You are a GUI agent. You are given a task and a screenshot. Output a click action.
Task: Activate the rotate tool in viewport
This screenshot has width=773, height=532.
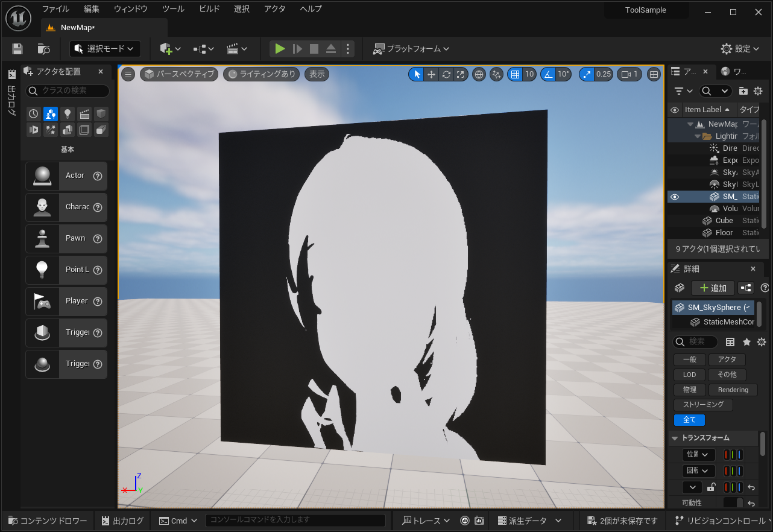tap(446, 74)
